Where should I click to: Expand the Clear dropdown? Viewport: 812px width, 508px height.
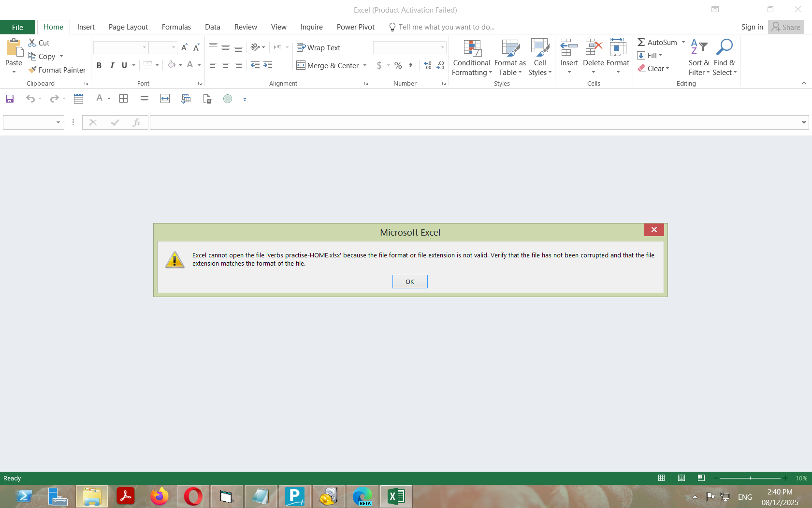pyautogui.click(x=667, y=68)
